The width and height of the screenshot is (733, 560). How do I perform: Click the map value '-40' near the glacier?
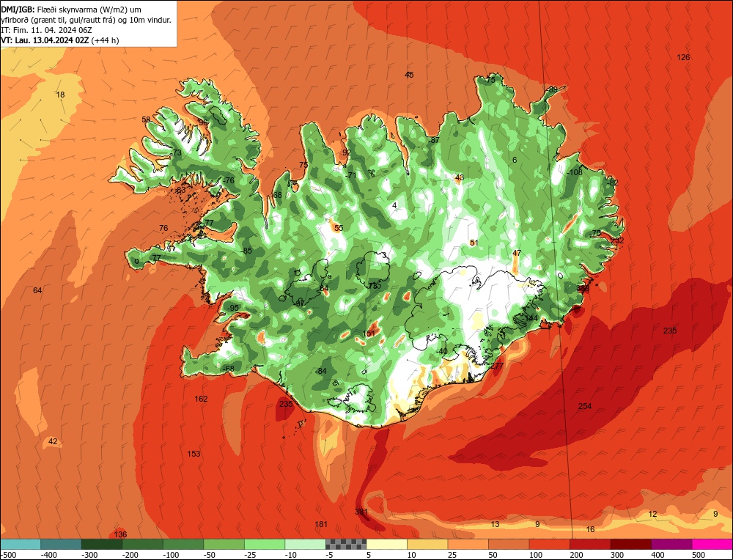(x=442, y=352)
